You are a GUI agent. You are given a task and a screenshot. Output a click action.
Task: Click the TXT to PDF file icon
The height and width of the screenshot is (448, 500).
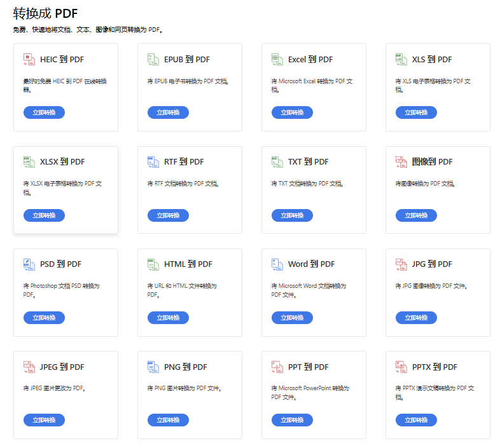277,162
